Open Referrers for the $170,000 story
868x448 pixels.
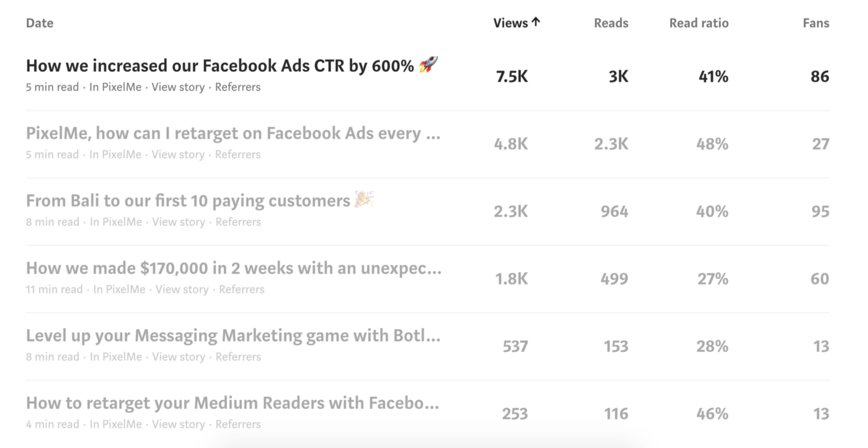coord(242,289)
